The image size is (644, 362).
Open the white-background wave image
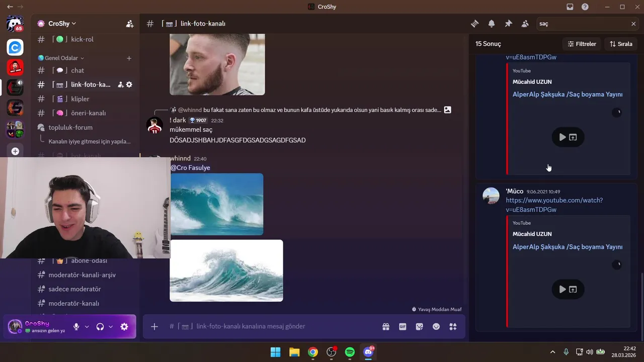point(226,270)
